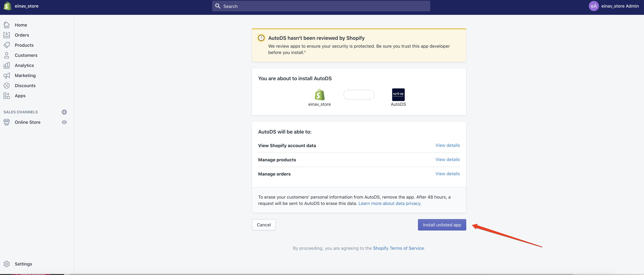Click the Products tag icon

click(x=7, y=45)
